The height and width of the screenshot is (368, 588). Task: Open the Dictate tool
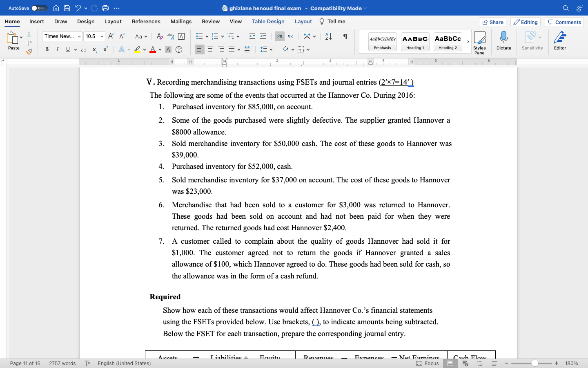[x=503, y=41]
